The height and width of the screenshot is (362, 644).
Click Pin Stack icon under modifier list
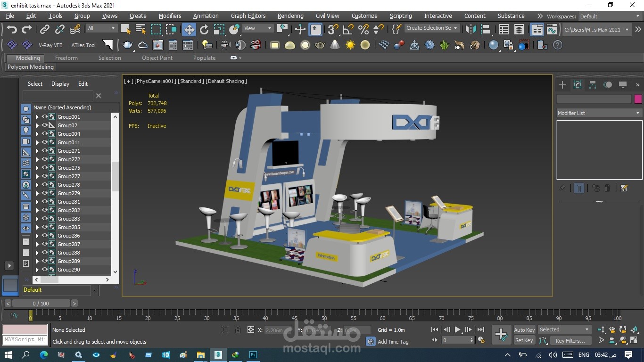coord(562,188)
